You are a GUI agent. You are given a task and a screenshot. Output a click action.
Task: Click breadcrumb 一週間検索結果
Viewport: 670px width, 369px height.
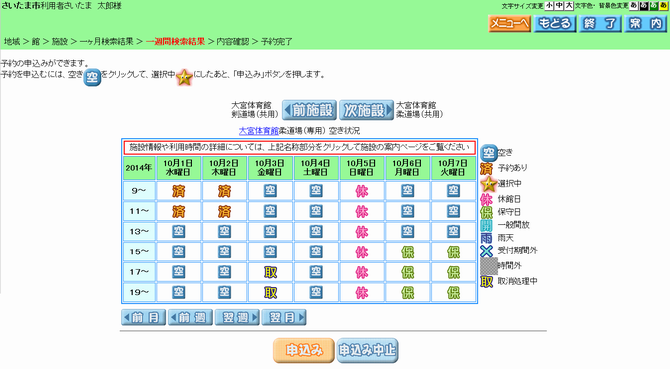pyautogui.click(x=175, y=41)
